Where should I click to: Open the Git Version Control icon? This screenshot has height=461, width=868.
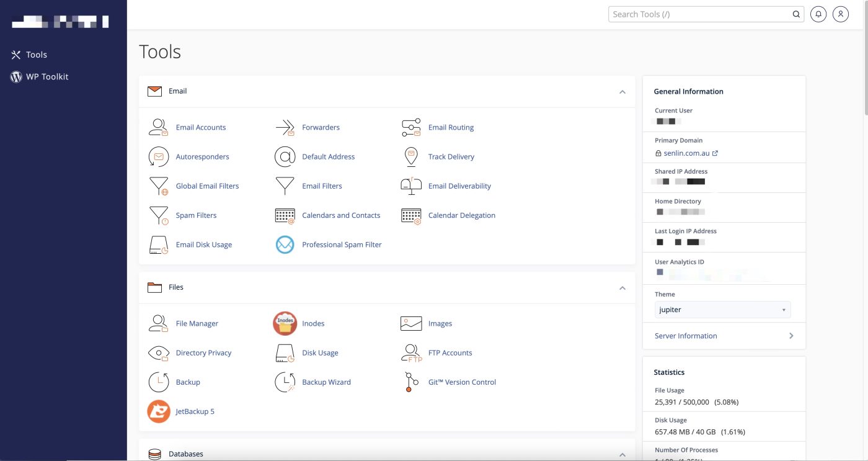pos(410,382)
